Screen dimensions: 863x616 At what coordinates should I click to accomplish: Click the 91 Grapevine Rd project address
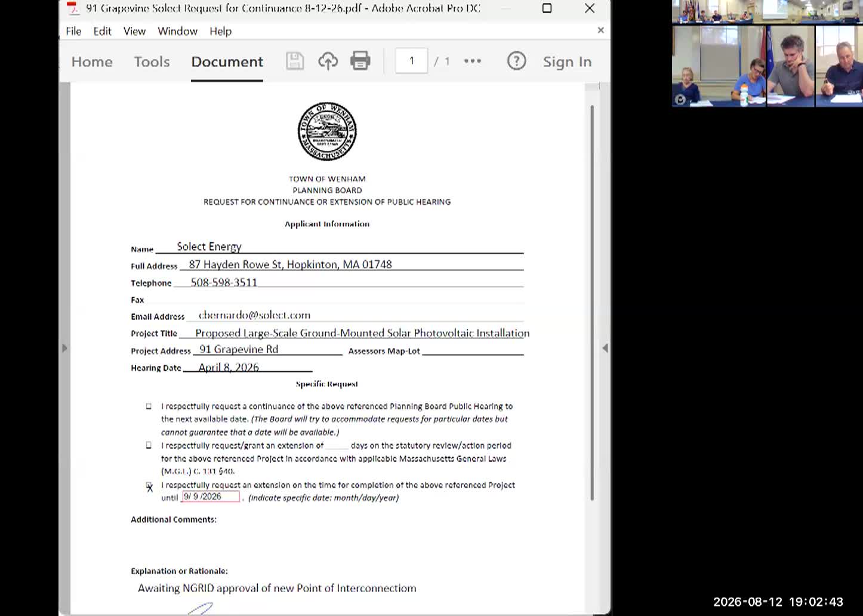(239, 349)
